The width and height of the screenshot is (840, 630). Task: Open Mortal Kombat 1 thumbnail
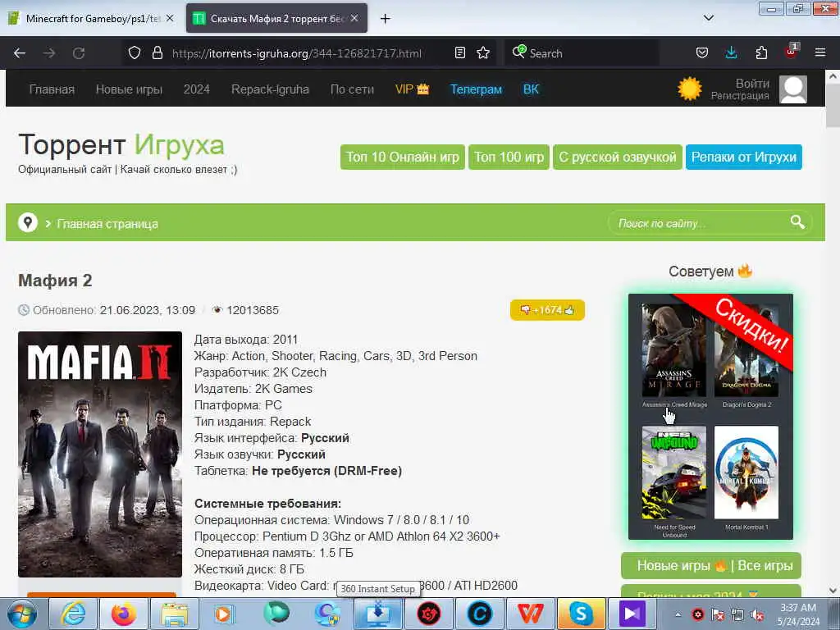pos(746,472)
